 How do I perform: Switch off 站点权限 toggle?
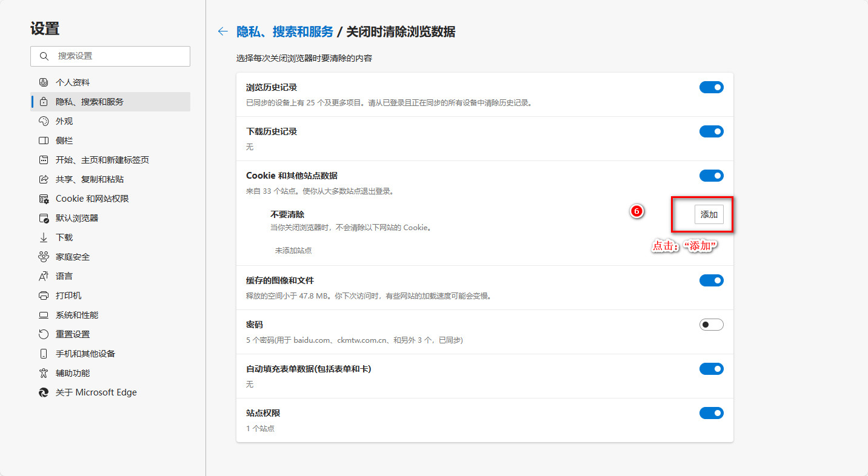tap(711, 413)
